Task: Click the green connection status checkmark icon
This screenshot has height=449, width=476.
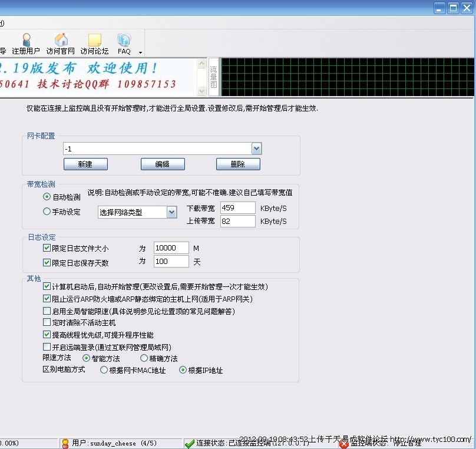Action: click(x=189, y=443)
